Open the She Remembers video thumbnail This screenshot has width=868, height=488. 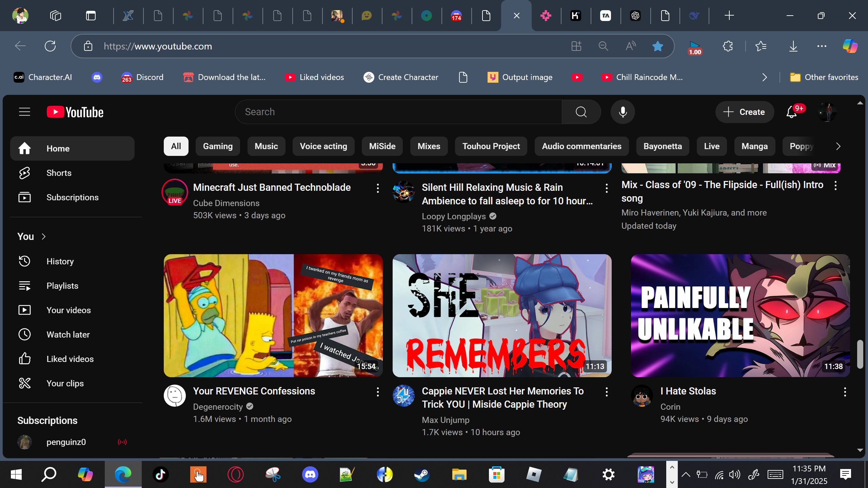pos(502,316)
